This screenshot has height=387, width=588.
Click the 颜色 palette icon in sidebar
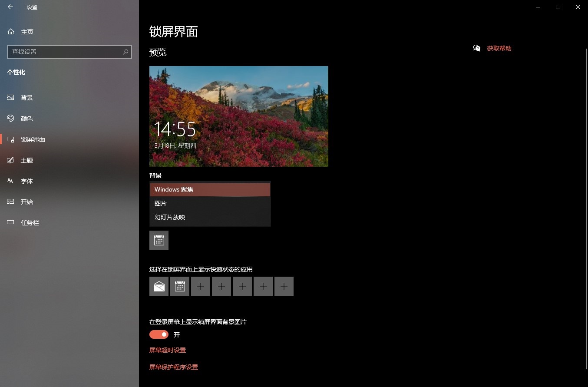point(10,119)
